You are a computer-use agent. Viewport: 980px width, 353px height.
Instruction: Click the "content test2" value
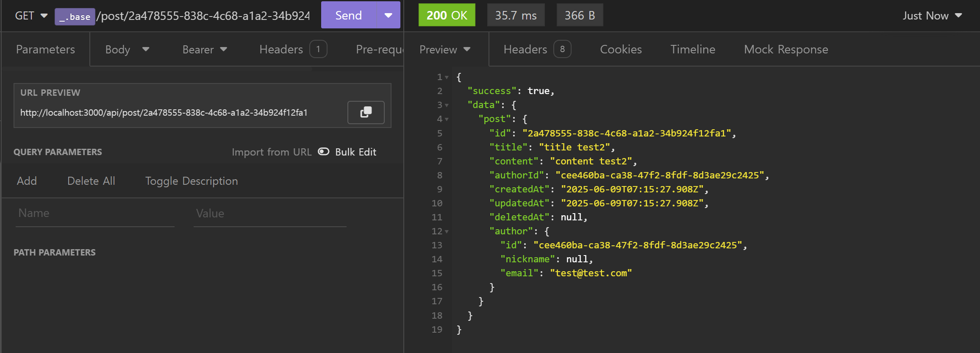[x=591, y=161]
